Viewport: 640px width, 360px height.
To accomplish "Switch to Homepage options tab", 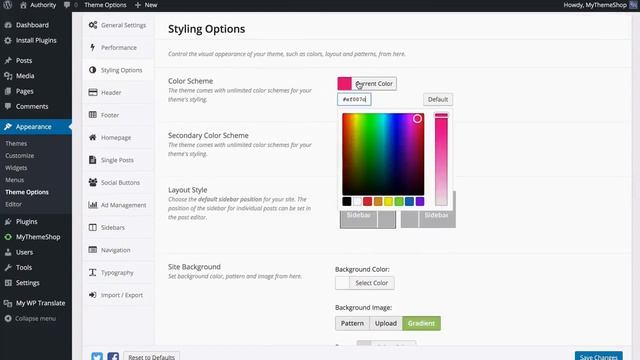I will (x=118, y=138).
